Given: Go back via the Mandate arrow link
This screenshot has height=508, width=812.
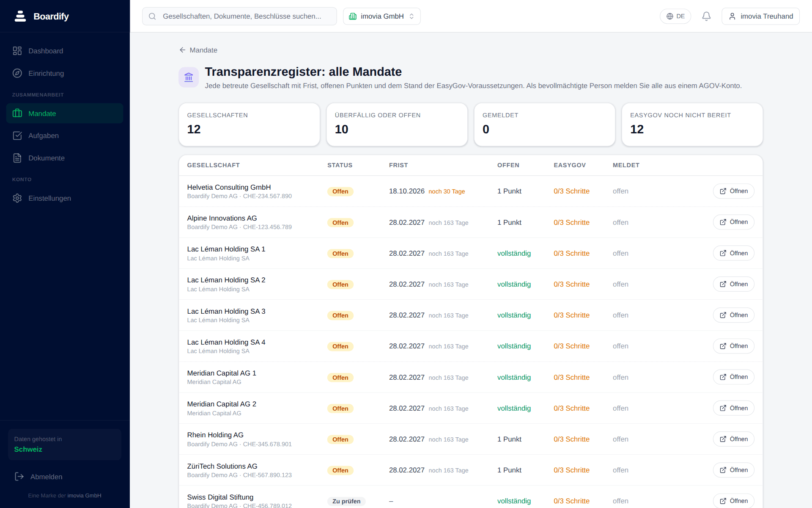Looking at the screenshot, I should (198, 50).
